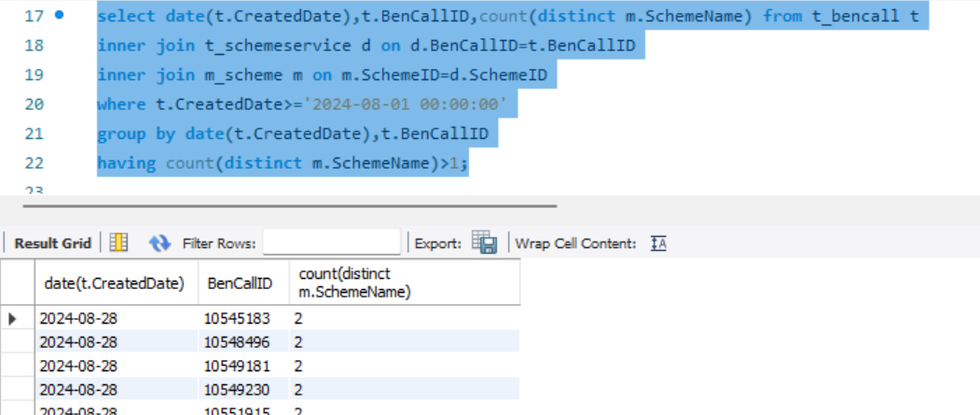Click the count cell in the 10549181 row
This screenshot has height=415, width=980.
point(405,367)
